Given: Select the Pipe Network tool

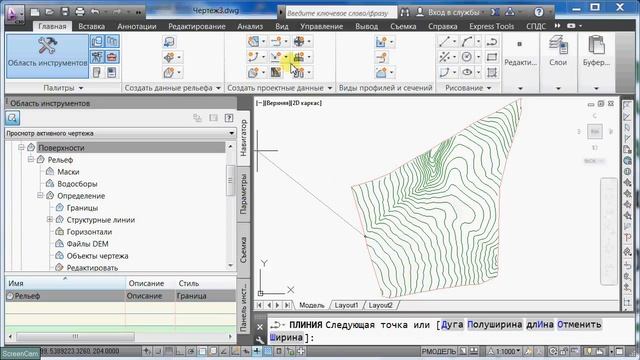Looking at the screenshot, I should tap(299, 73).
